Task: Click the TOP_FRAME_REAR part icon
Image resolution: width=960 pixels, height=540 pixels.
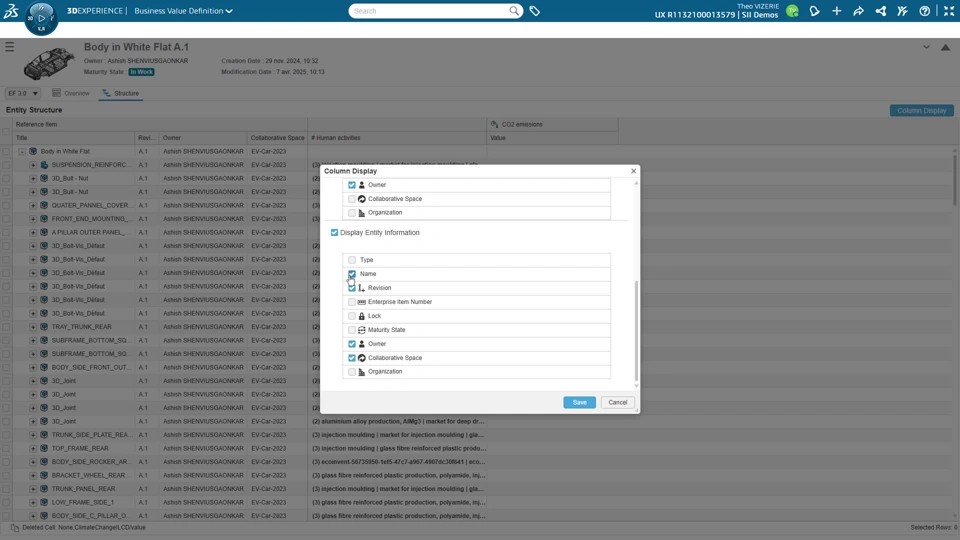Action: tap(44, 448)
